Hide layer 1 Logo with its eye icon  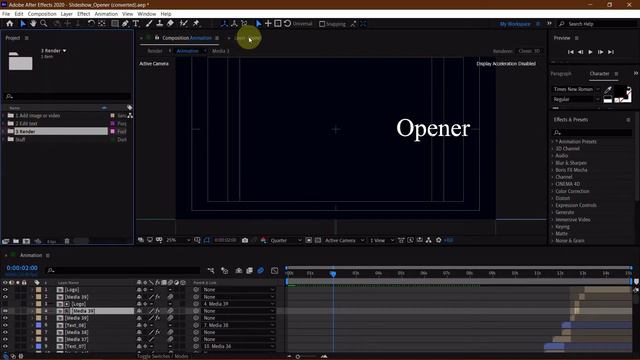pyautogui.click(x=5, y=290)
